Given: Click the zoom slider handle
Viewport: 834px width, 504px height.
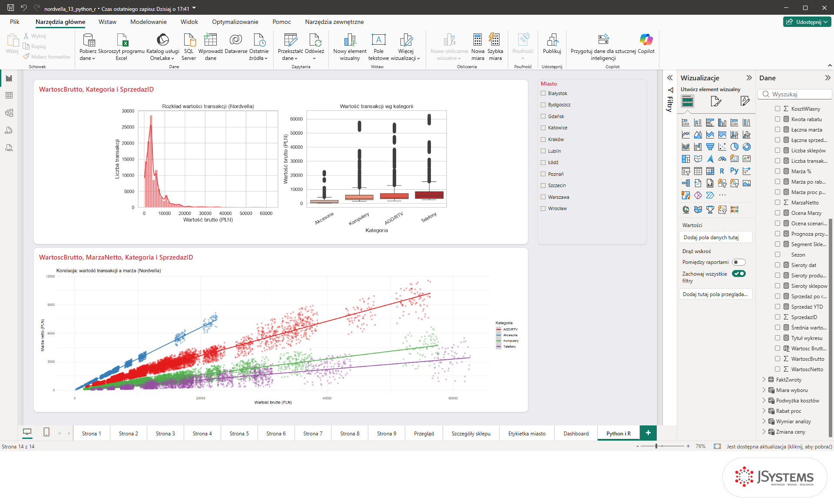Looking at the screenshot, I should coord(656,446).
